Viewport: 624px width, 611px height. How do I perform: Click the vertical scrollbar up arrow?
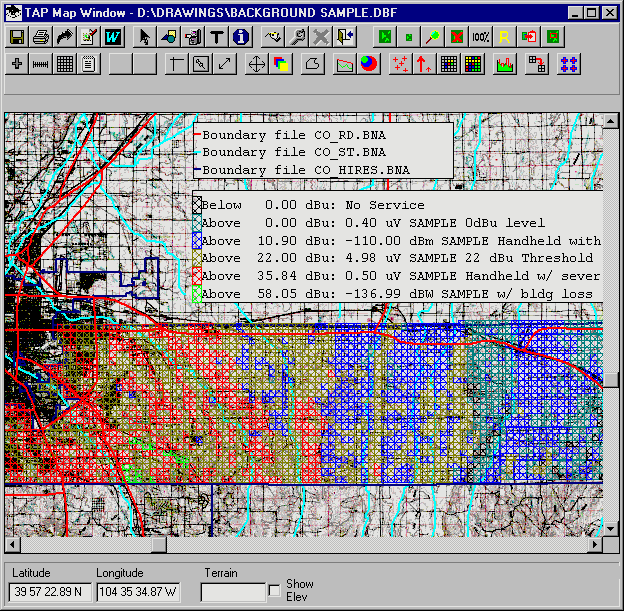point(611,121)
